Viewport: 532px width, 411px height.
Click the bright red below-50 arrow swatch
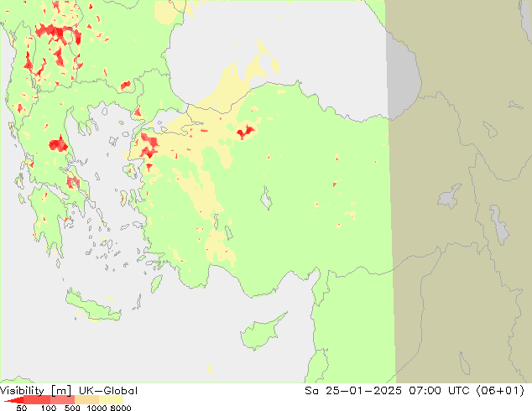coord(16,401)
